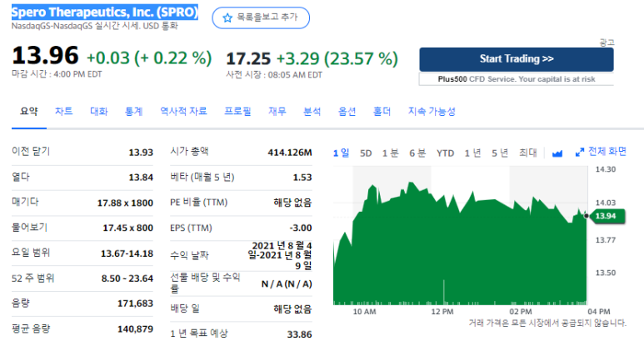Screen dimensions: 644x361
Task: Click the fullscreen expand arrows icon
Action: tap(580, 153)
